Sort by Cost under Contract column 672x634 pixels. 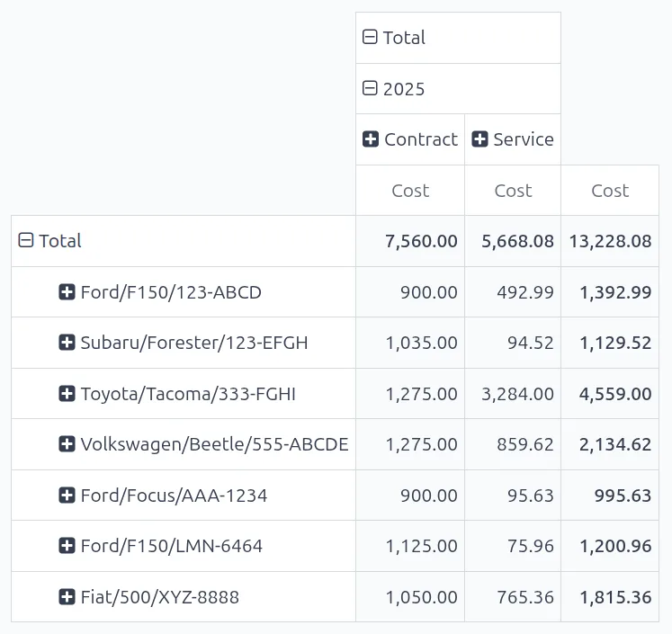410,191
